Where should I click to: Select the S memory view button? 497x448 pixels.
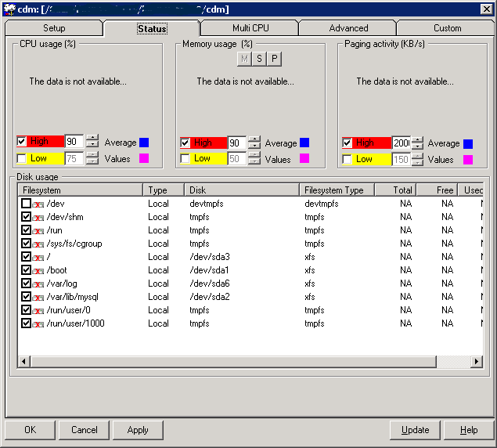coord(259,60)
